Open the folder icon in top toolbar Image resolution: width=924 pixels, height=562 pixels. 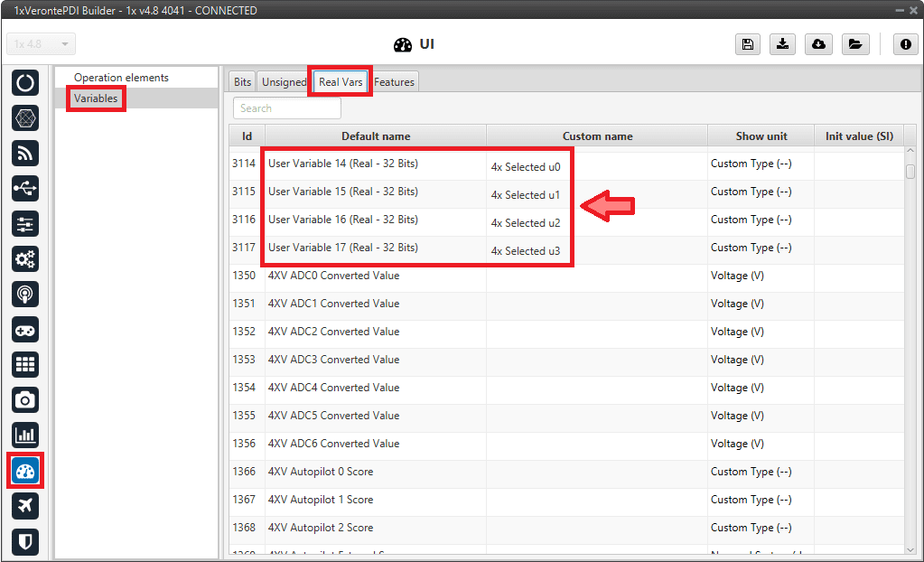(x=854, y=44)
